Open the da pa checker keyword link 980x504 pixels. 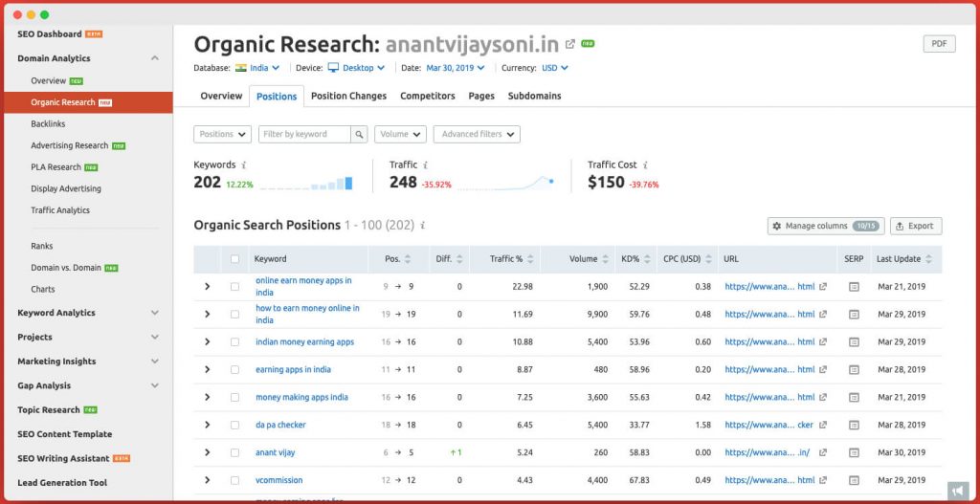point(280,425)
